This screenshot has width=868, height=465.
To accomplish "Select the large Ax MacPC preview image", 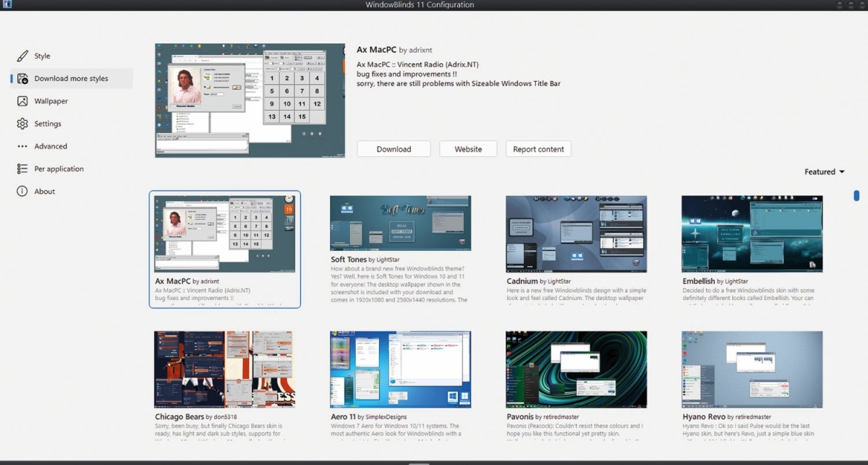I will 250,101.
